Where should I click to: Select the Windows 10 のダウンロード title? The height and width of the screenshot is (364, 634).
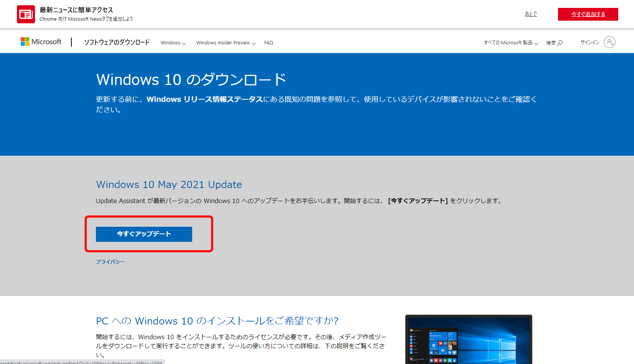[191, 80]
